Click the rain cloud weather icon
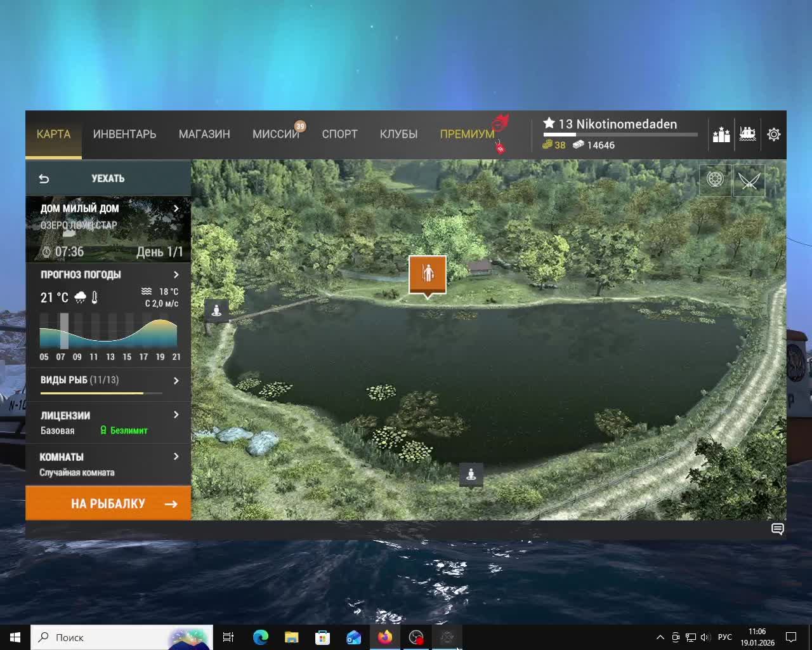 (x=81, y=298)
